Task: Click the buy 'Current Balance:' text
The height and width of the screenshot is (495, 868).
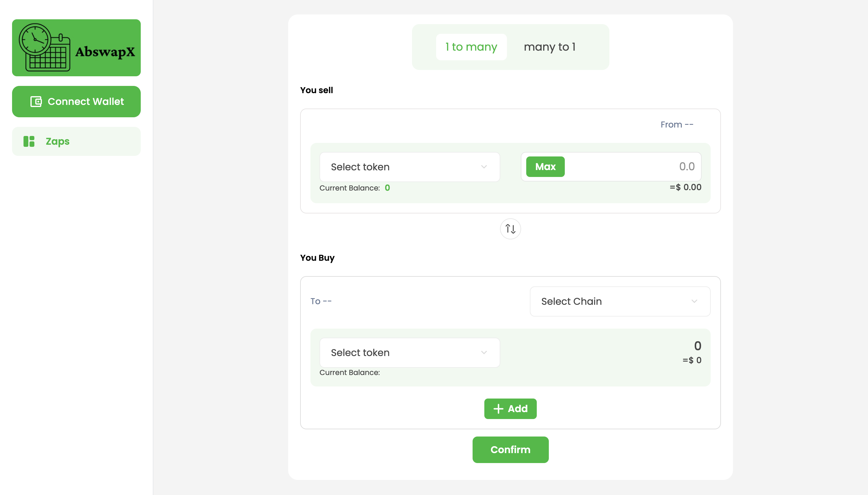Action: tap(349, 373)
